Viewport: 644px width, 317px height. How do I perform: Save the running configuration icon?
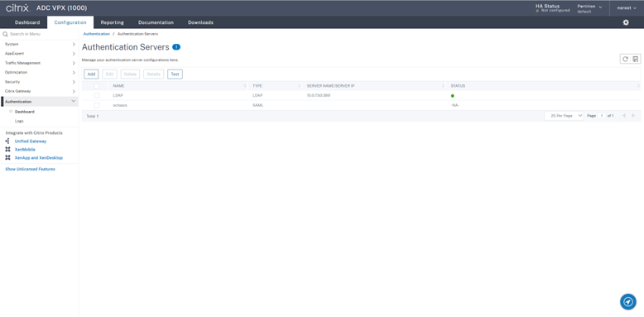[x=636, y=59]
